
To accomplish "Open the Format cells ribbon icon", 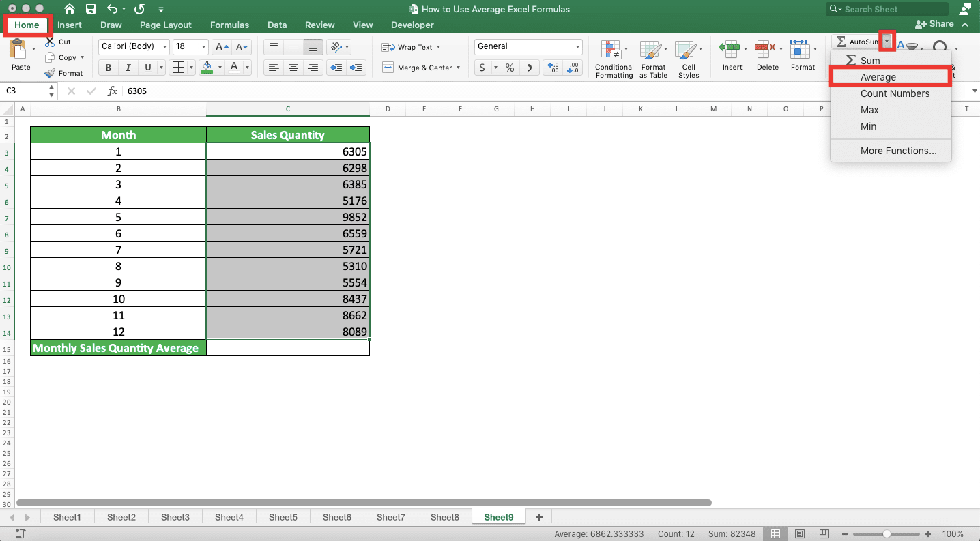I will 800,49.
